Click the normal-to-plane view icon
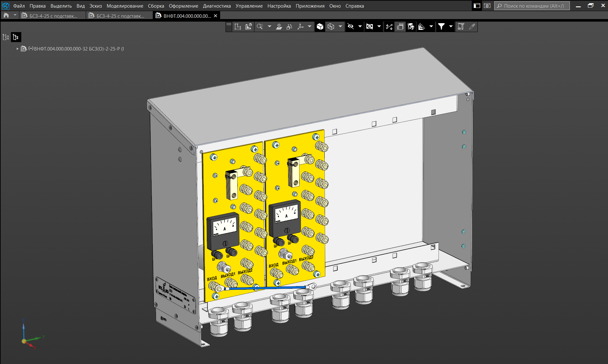Image resolution: width=608 pixels, height=364 pixels. pos(279,27)
